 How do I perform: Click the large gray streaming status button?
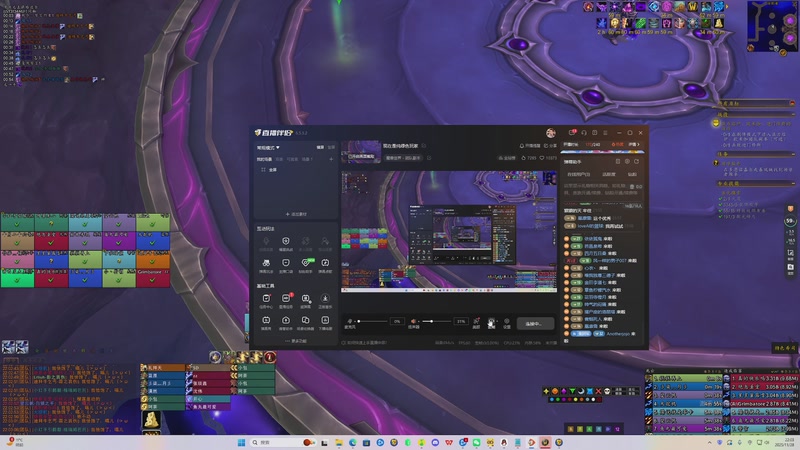point(535,323)
